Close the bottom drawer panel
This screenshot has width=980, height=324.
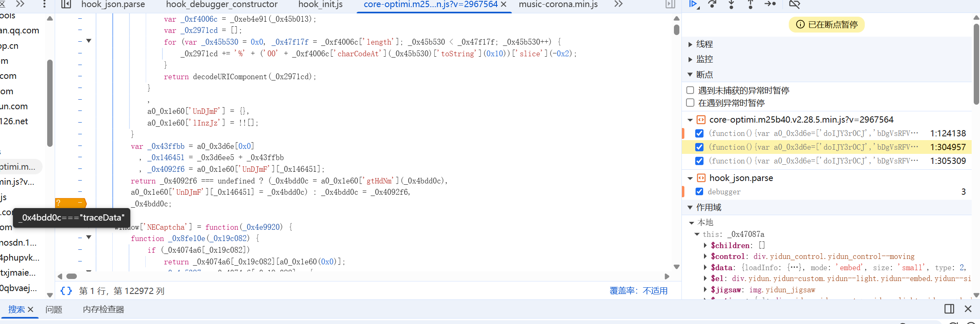(968, 309)
